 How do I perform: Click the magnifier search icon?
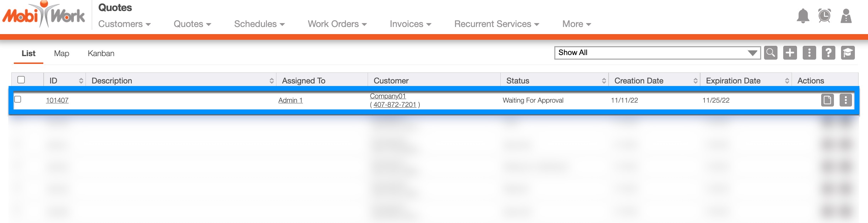(771, 53)
